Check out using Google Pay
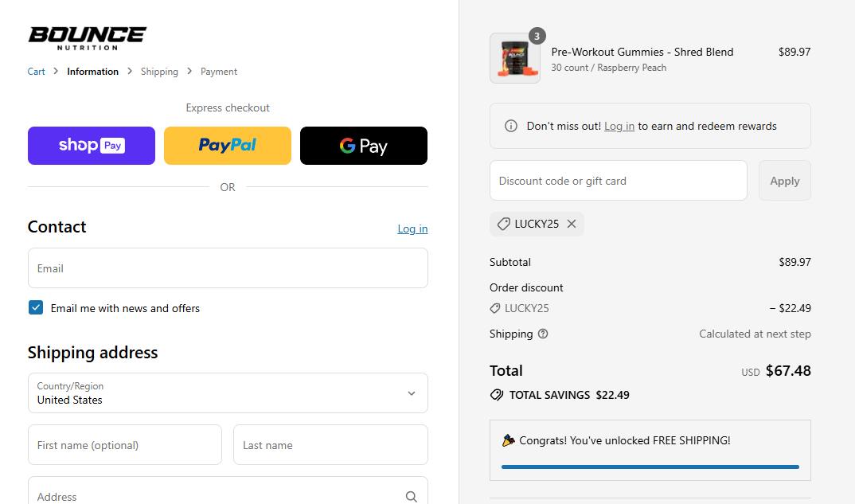The image size is (855, 504). tap(364, 146)
